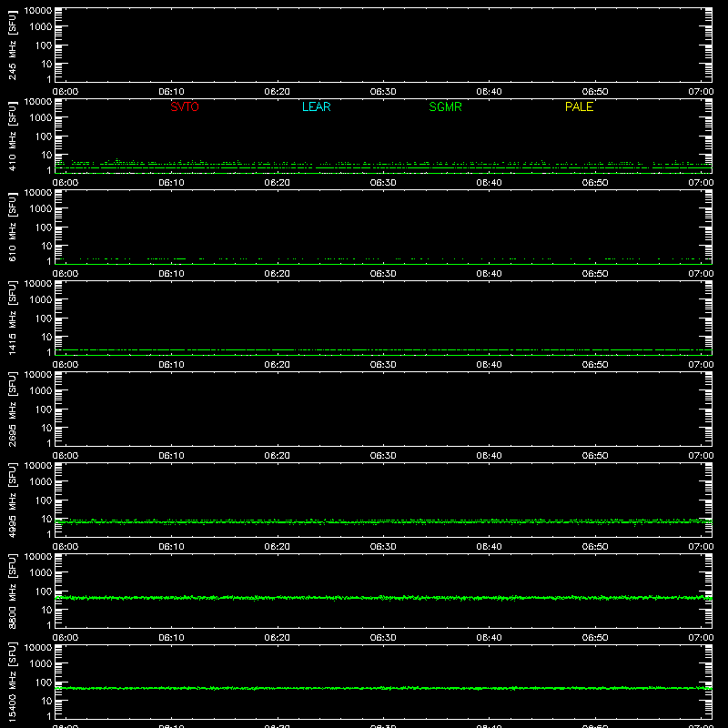This screenshot has width=728, height=728.
Task: Click the 100 label on the 8800 MHz panel
Action: (x=44, y=591)
